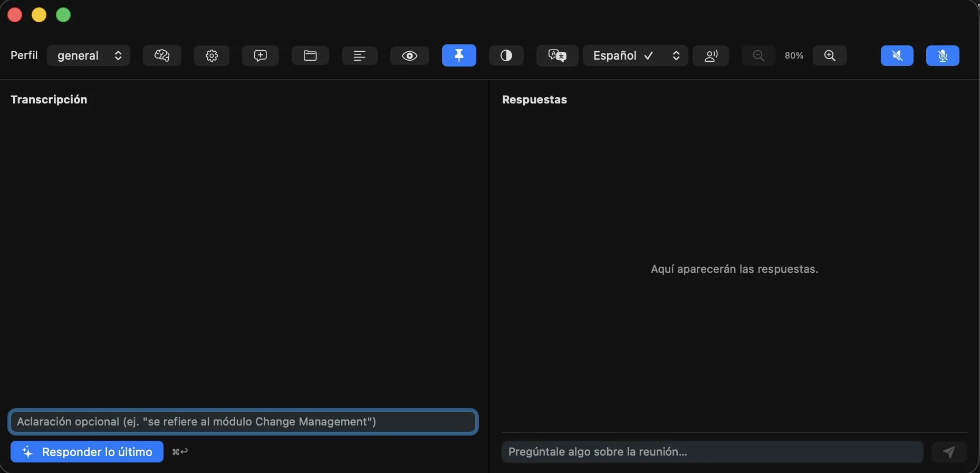Zoom out with the minus magnifier
Image resolution: width=980 pixels, height=473 pixels.
click(x=758, y=55)
